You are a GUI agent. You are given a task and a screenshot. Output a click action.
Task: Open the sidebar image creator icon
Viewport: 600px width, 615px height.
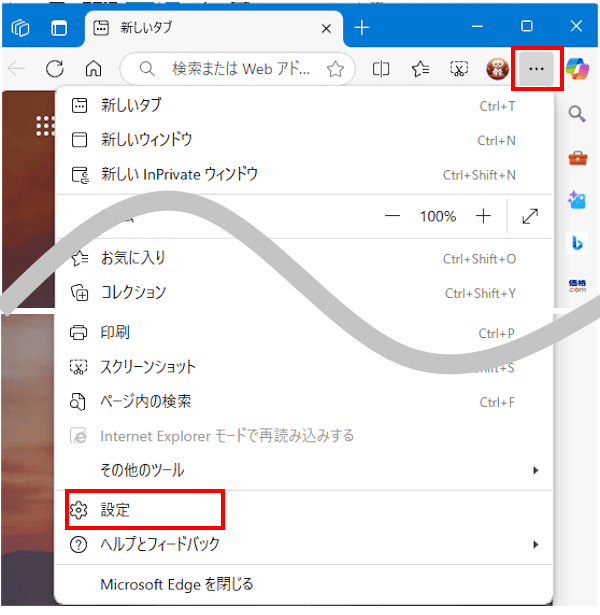577,200
